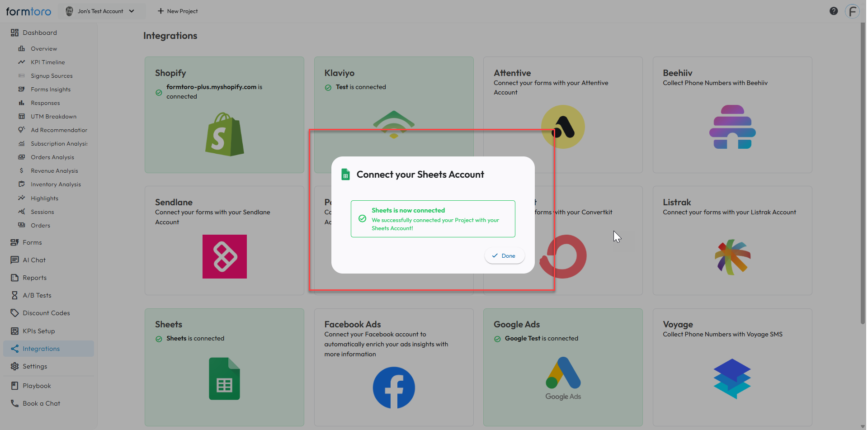Image resolution: width=868 pixels, height=430 pixels.
Task: Click the Beehiiv logo
Action: (732, 127)
